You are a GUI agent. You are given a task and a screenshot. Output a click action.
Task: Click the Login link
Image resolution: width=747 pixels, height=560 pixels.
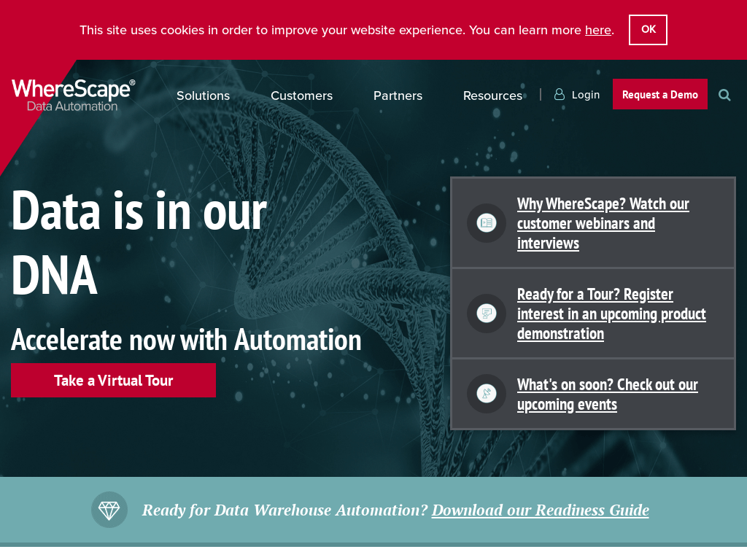click(586, 95)
